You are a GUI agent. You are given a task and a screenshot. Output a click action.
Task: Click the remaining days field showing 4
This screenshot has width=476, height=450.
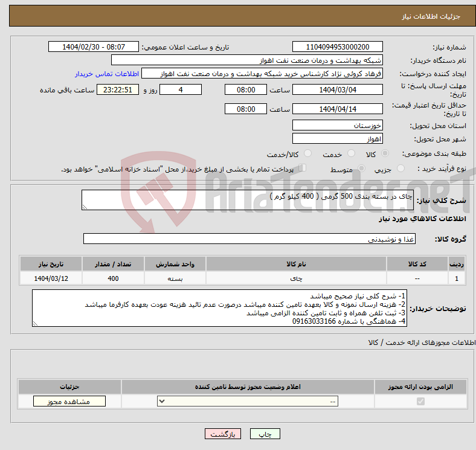[x=181, y=89]
